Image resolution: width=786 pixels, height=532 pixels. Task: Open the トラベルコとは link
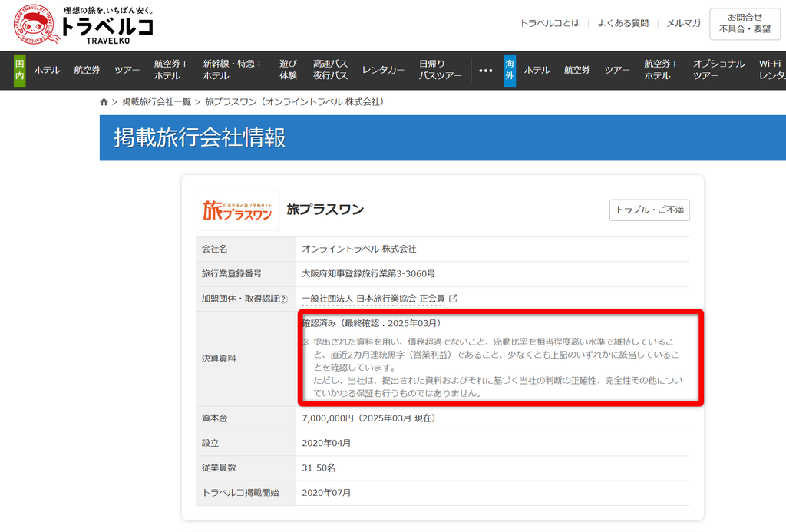(x=550, y=24)
